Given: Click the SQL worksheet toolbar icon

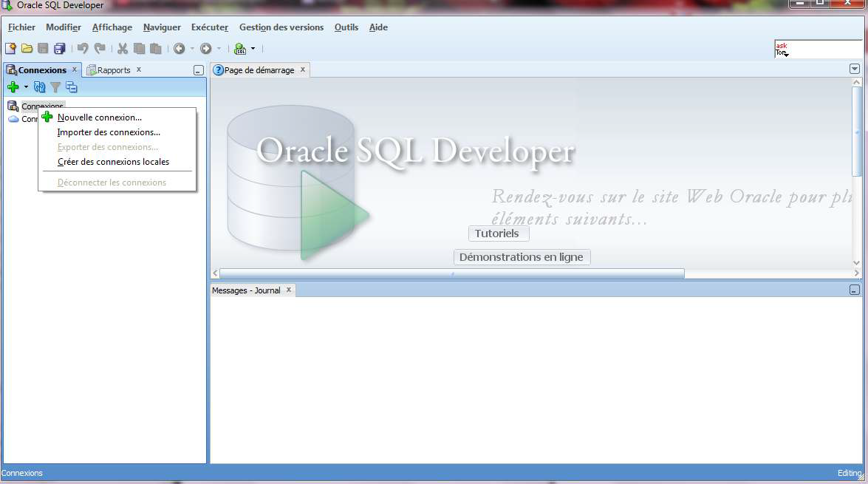Looking at the screenshot, I should [x=240, y=49].
